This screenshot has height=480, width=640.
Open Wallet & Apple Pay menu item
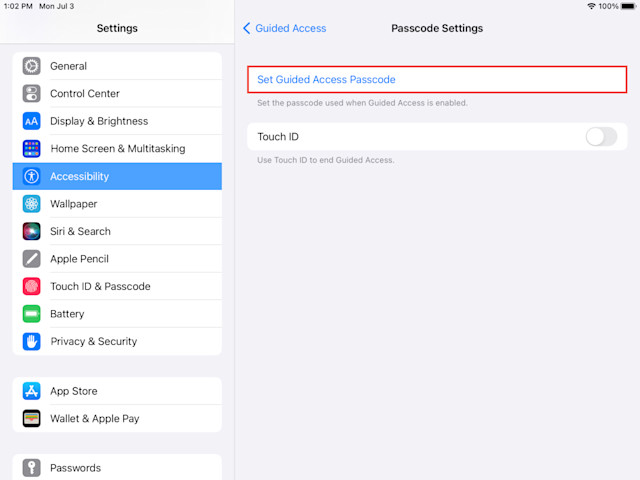[117, 418]
